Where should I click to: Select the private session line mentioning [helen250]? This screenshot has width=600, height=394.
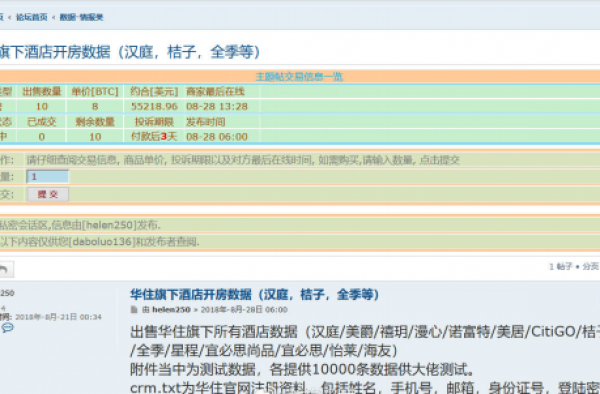click(80, 225)
